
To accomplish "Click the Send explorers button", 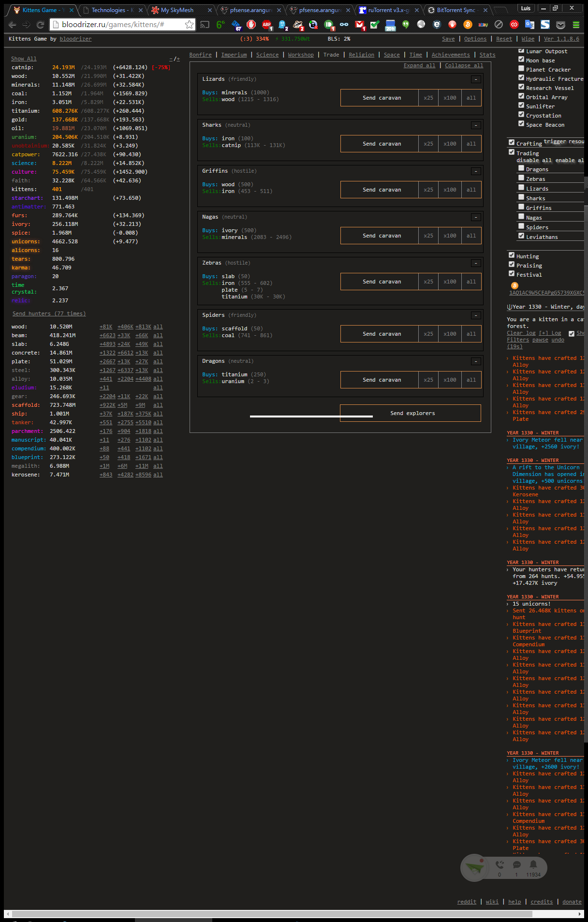I will click(x=412, y=414).
